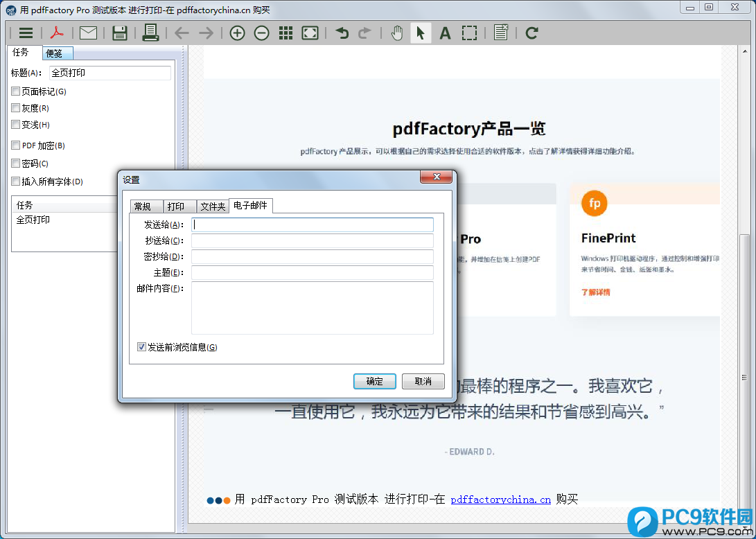This screenshot has width=756, height=539.
Task: Click the pdfFactory产品一览 heading in preview
Action: pyautogui.click(x=468, y=129)
